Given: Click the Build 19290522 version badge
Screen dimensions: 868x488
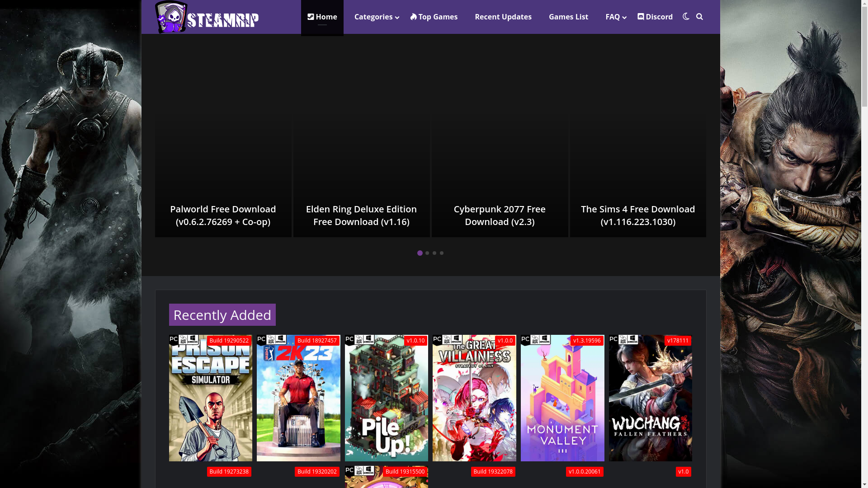Looking at the screenshot, I should pyautogui.click(x=229, y=341).
